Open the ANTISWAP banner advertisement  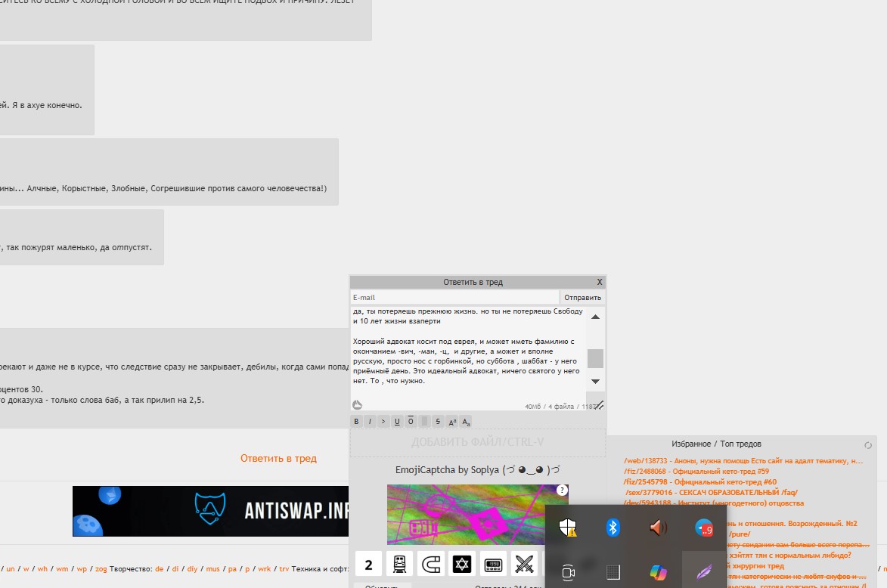tap(210, 511)
